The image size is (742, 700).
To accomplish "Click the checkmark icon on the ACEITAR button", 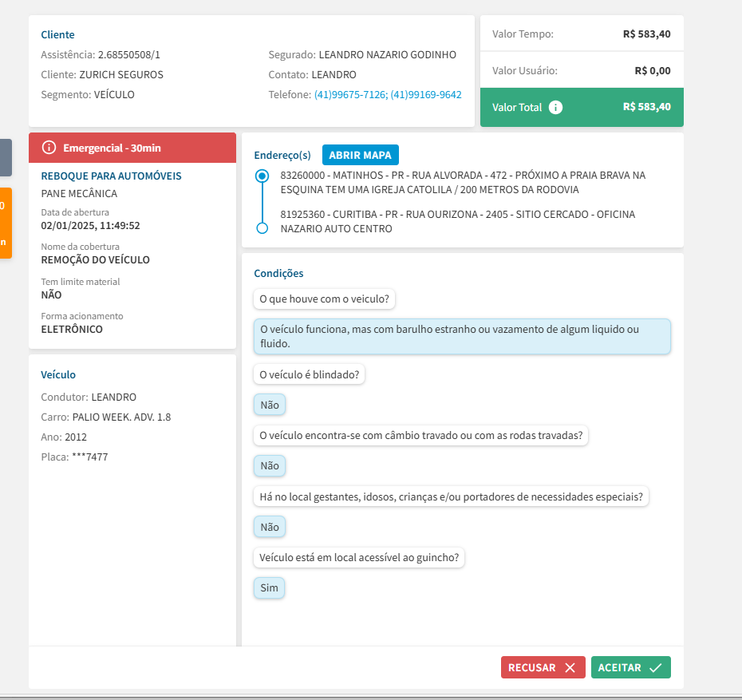I will tap(655, 668).
